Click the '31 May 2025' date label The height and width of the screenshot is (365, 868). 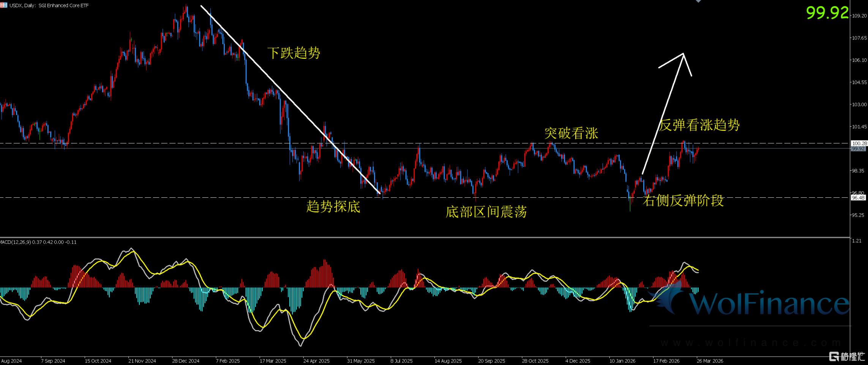(x=361, y=361)
